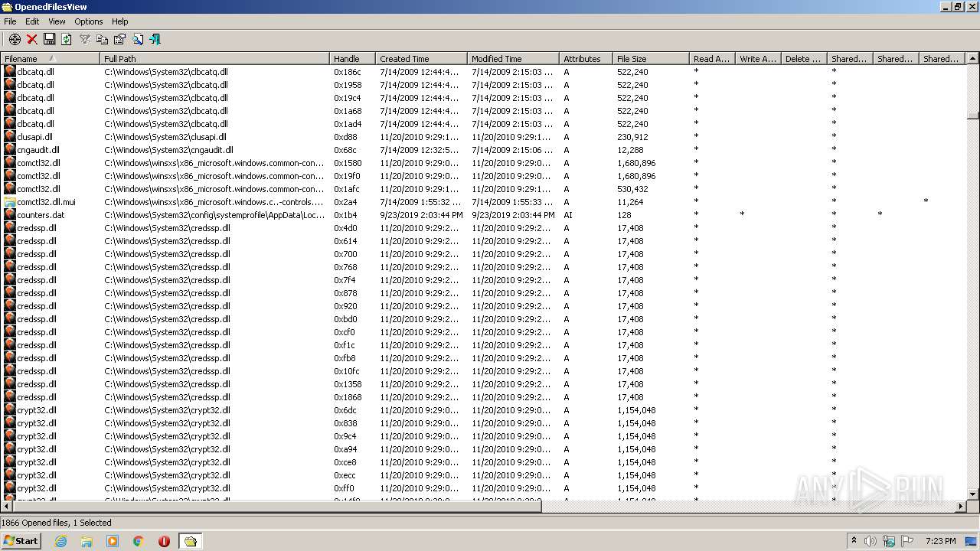Click the icon of comctl32.dll.mui

point(10,202)
